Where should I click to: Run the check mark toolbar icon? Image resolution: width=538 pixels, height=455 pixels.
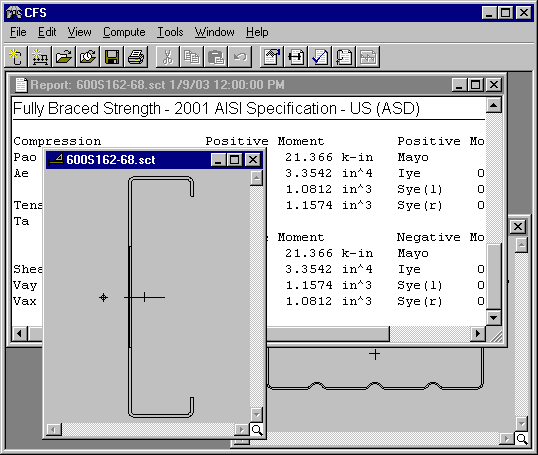tap(320, 57)
